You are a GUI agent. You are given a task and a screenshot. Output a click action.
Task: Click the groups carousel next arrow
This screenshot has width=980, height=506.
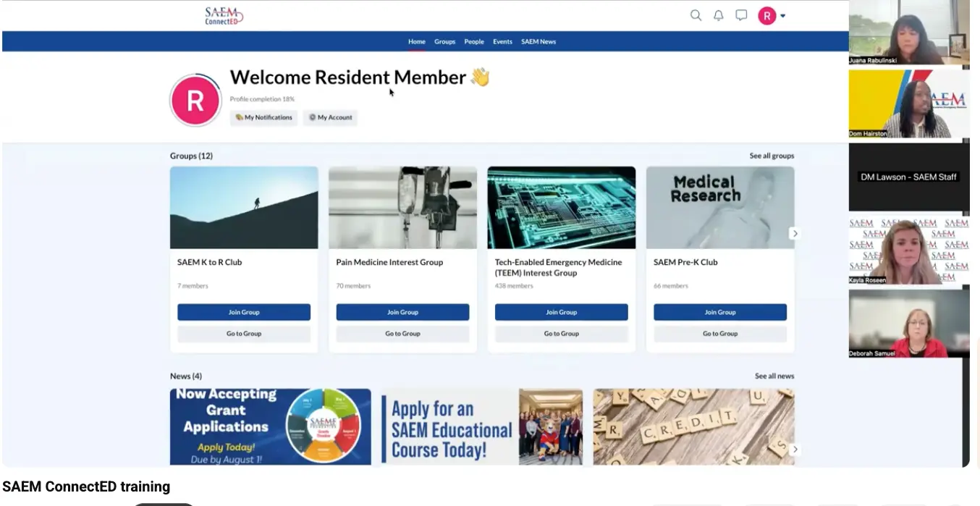point(795,233)
